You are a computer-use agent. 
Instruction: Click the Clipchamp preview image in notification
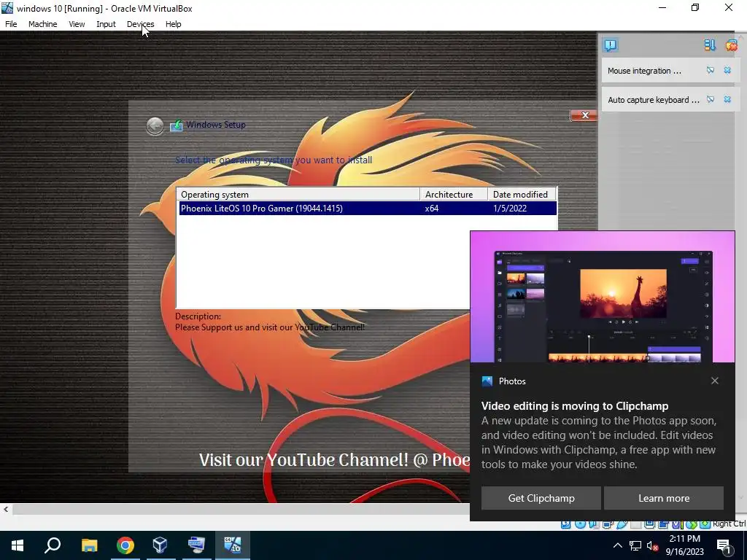click(x=602, y=297)
